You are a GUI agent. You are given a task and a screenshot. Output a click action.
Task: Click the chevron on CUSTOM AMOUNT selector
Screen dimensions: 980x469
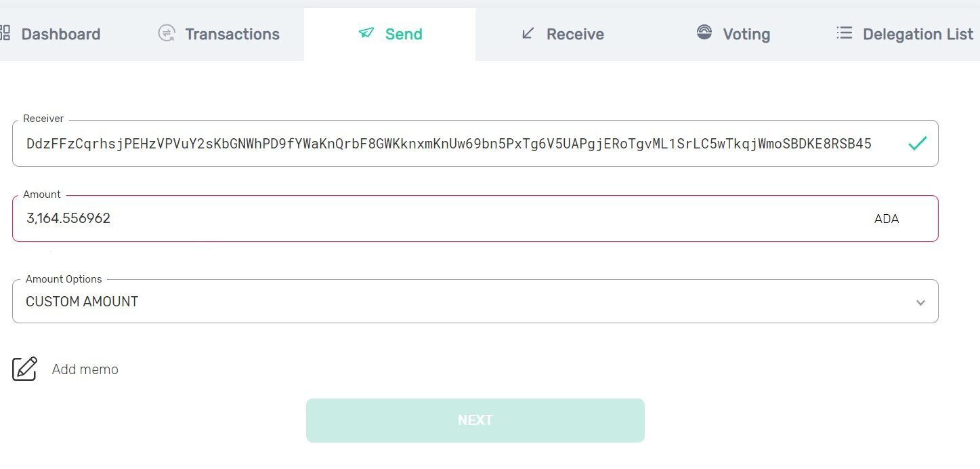920,302
